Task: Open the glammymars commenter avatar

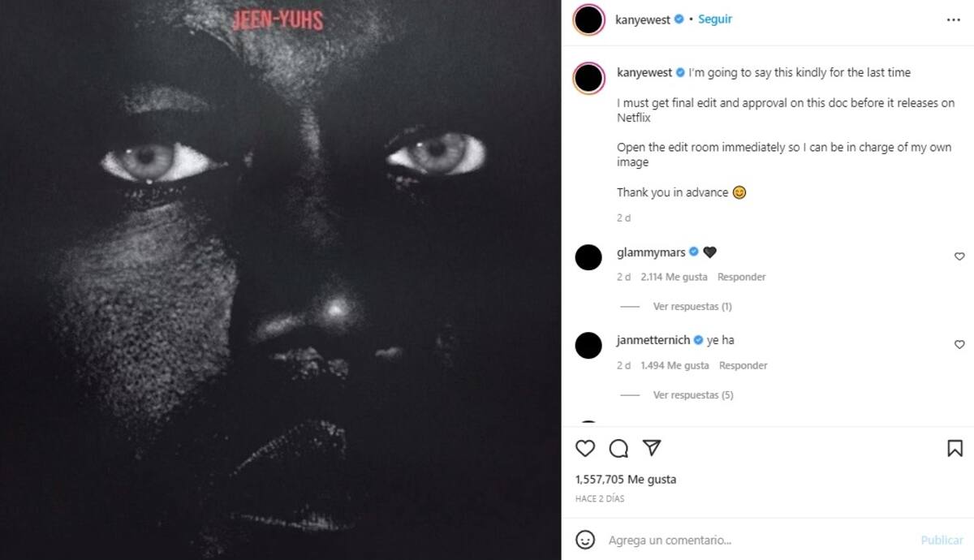Action: 588,256
